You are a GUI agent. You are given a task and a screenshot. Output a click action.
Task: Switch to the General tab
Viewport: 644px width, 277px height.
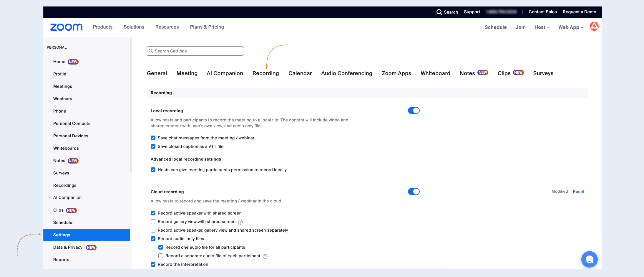point(157,73)
